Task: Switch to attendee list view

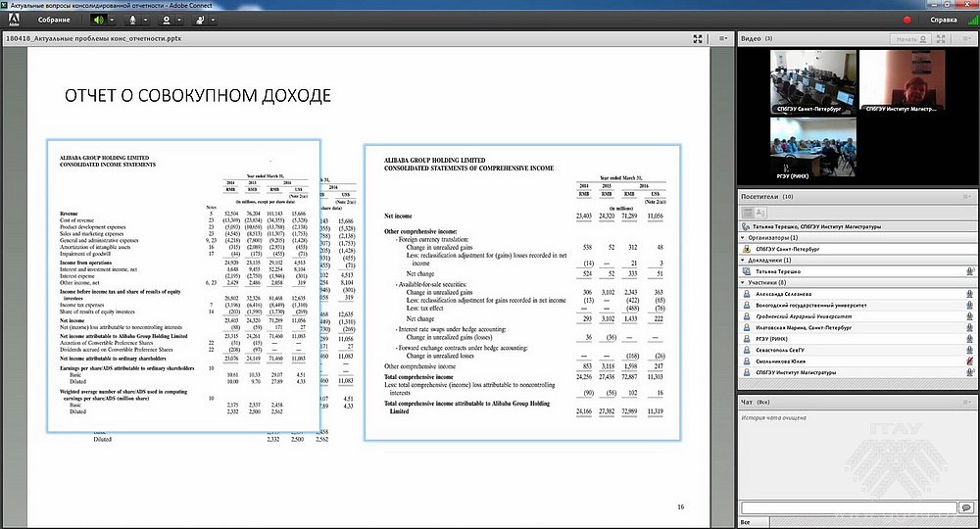Action: (x=748, y=213)
